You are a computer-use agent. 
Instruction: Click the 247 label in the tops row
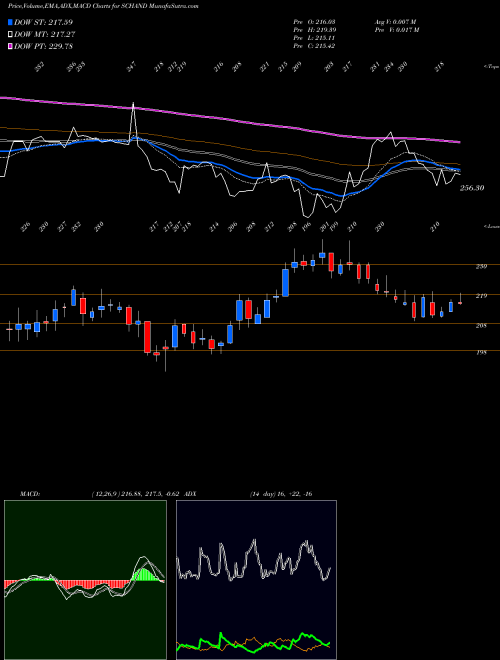pyautogui.click(x=132, y=67)
